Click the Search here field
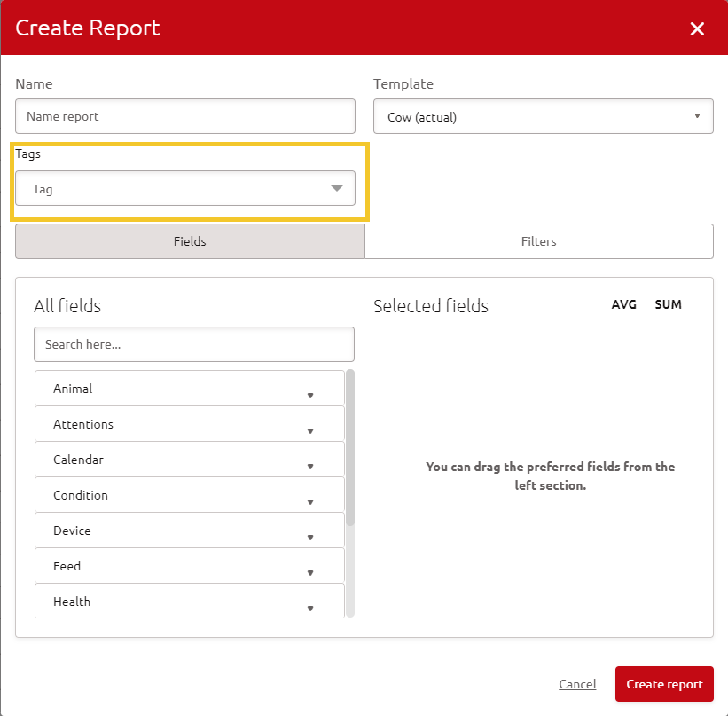The height and width of the screenshot is (716, 728). point(194,344)
